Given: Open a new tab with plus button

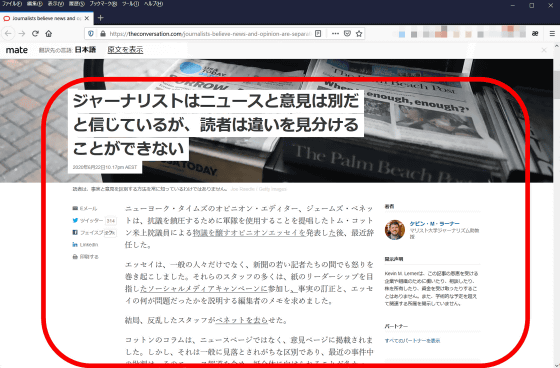Looking at the screenshot, I should [100, 18].
